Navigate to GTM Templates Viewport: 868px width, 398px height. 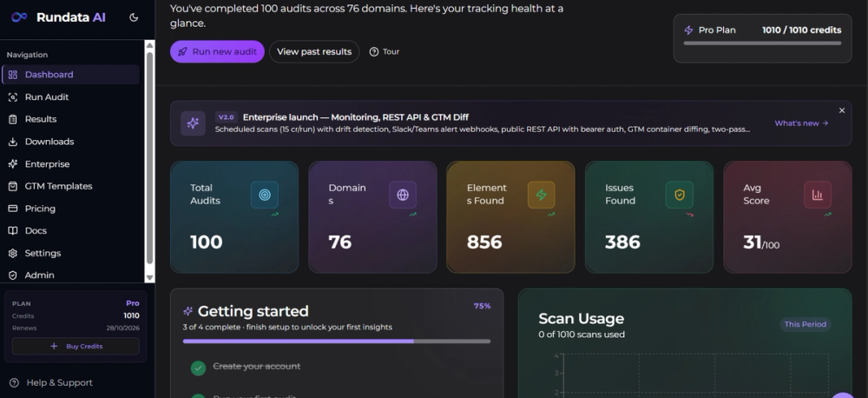coord(70,186)
